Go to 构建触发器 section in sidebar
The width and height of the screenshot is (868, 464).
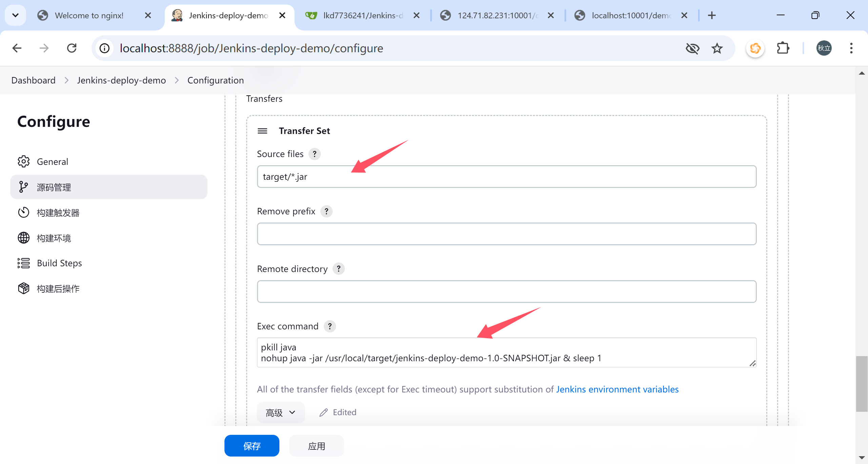[58, 213]
